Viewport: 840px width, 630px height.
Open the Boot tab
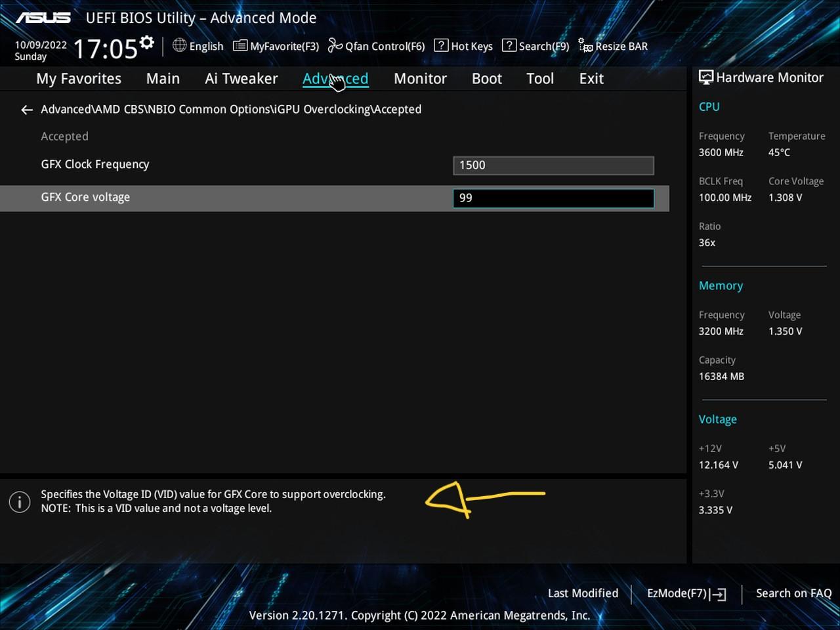coord(487,79)
